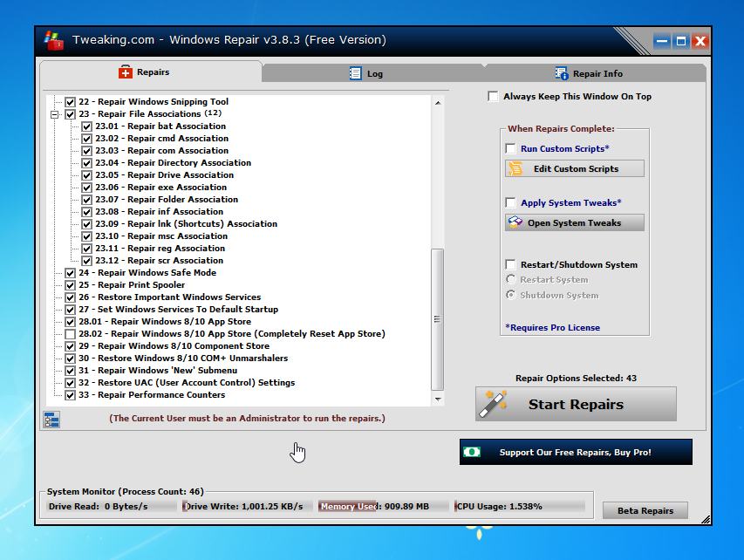Image resolution: width=744 pixels, height=560 pixels.
Task: Click the repair list vertical scrollbar thumb
Action: pos(438,319)
